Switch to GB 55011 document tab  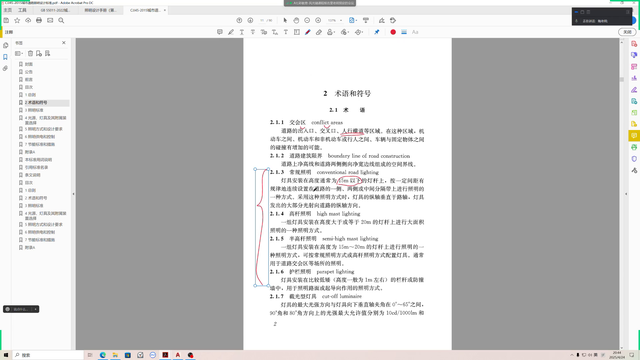pyautogui.click(x=56, y=10)
